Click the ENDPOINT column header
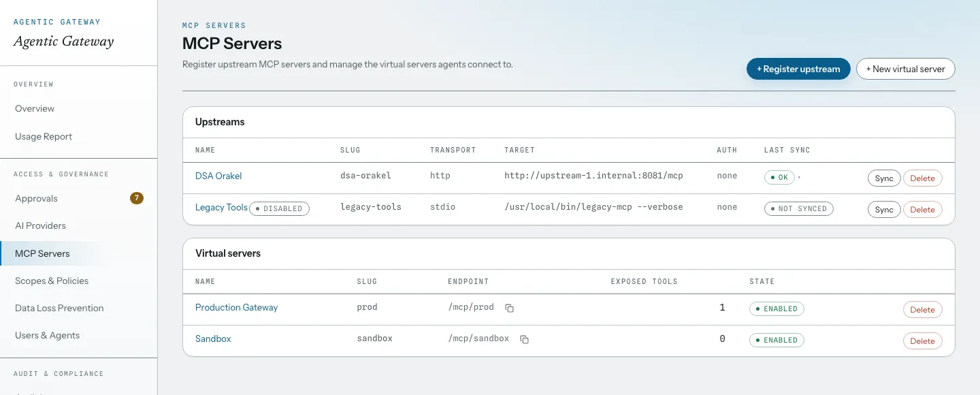 pyautogui.click(x=468, y=281)
